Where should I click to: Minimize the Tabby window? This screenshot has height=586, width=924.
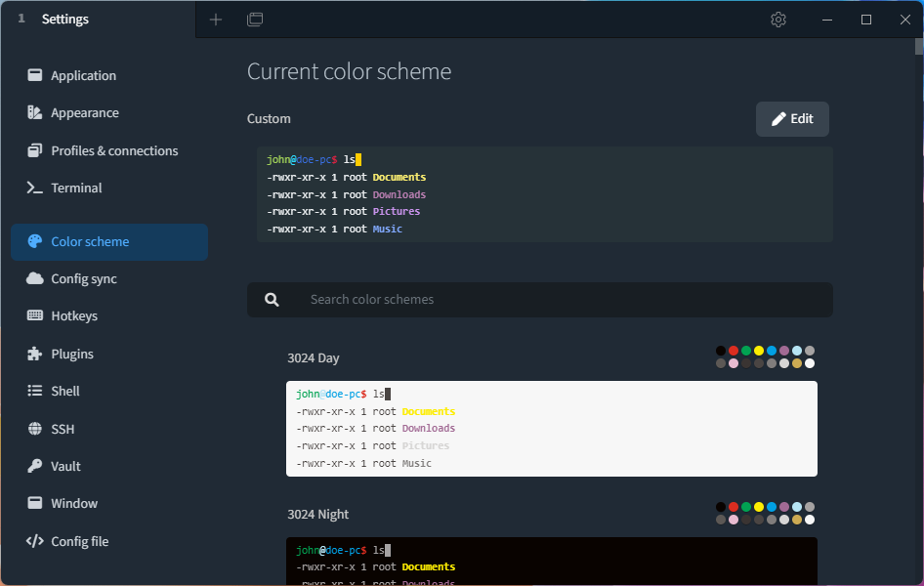click(x=827, y=20)
